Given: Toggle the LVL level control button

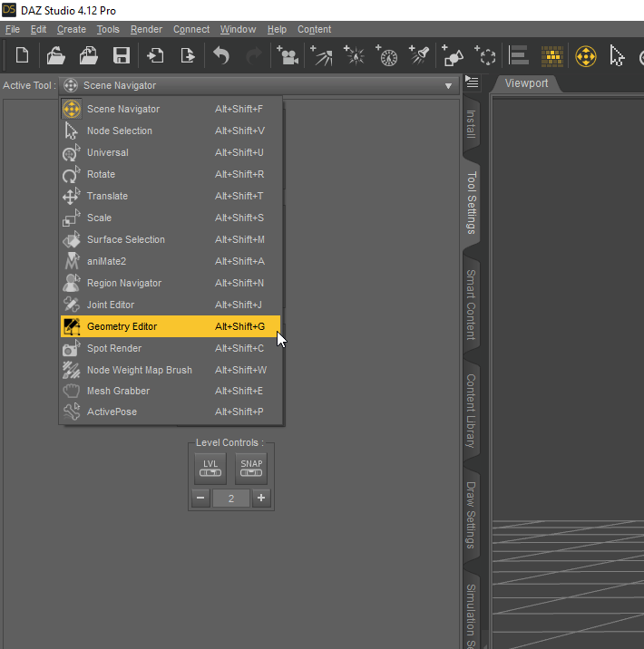Looking at the screenshot, I should 210,468.
